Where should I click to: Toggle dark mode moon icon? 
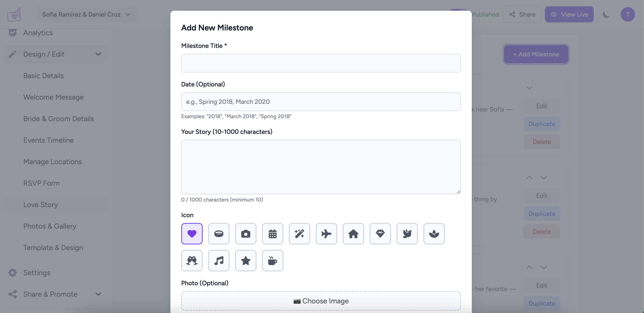coord(606,15)
